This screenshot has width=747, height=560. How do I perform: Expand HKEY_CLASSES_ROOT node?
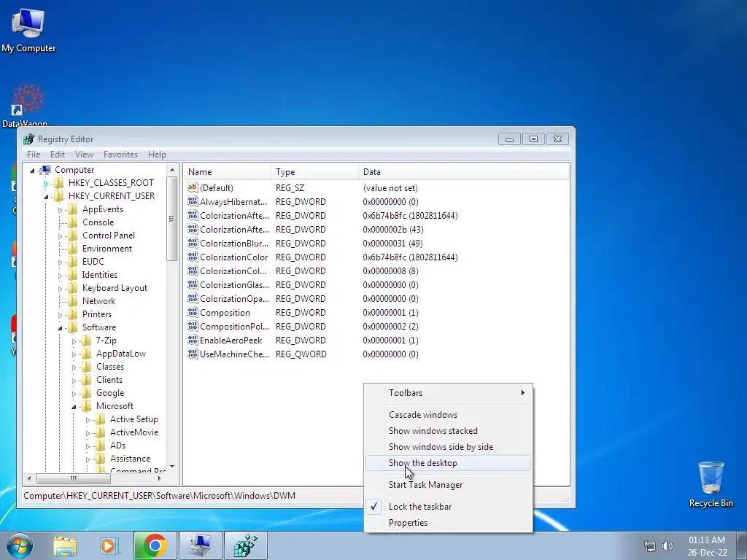pos(46,183)
